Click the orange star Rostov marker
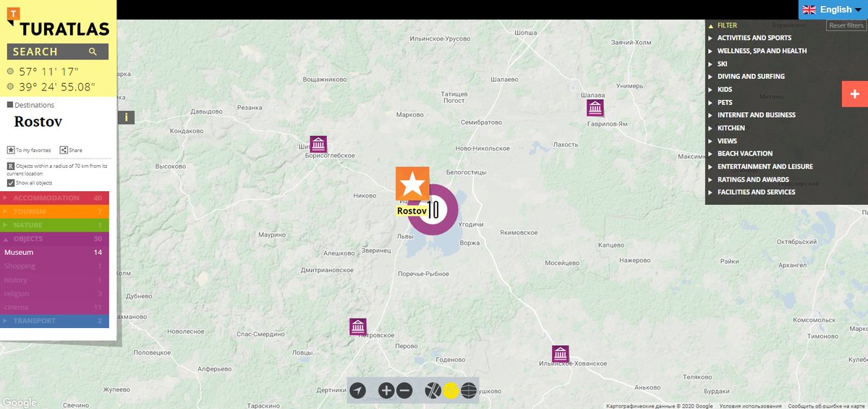868x409 pixels. [x=412, y=184]
